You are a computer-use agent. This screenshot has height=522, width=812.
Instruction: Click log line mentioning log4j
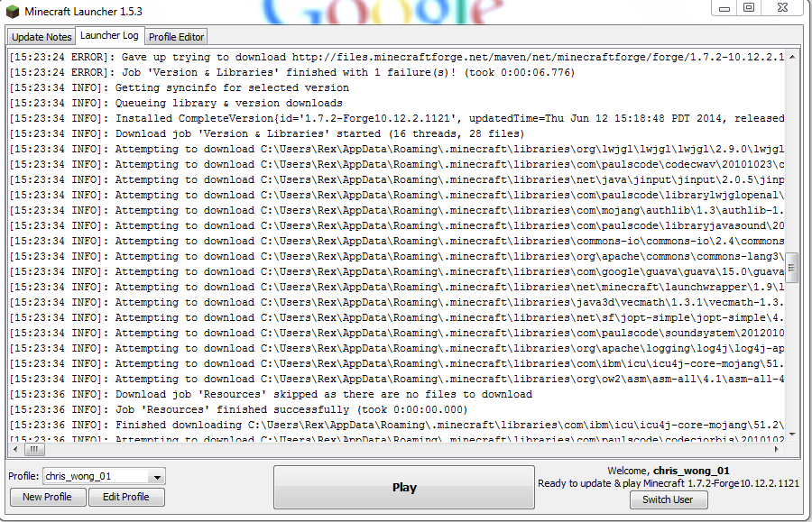click(397, 349)
